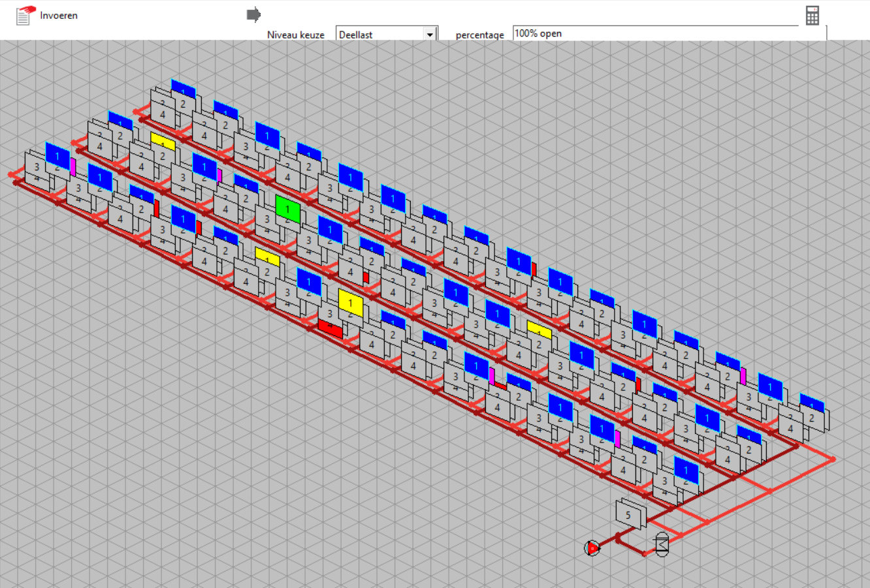
Task: Select the green radiator panel
Action: pos(287,209)
